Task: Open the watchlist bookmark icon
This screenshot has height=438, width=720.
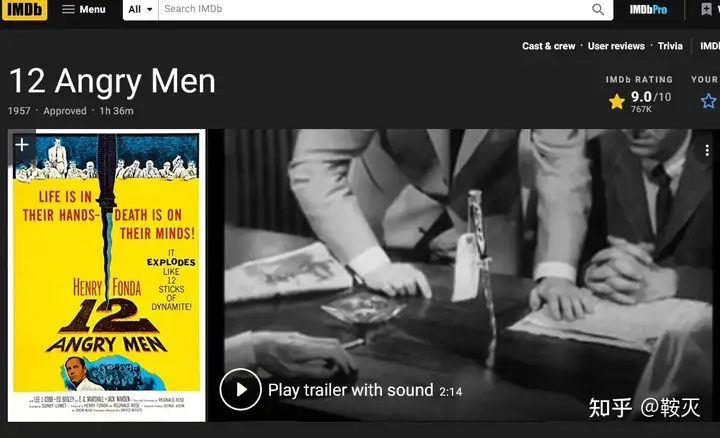Action: [706, 9]
